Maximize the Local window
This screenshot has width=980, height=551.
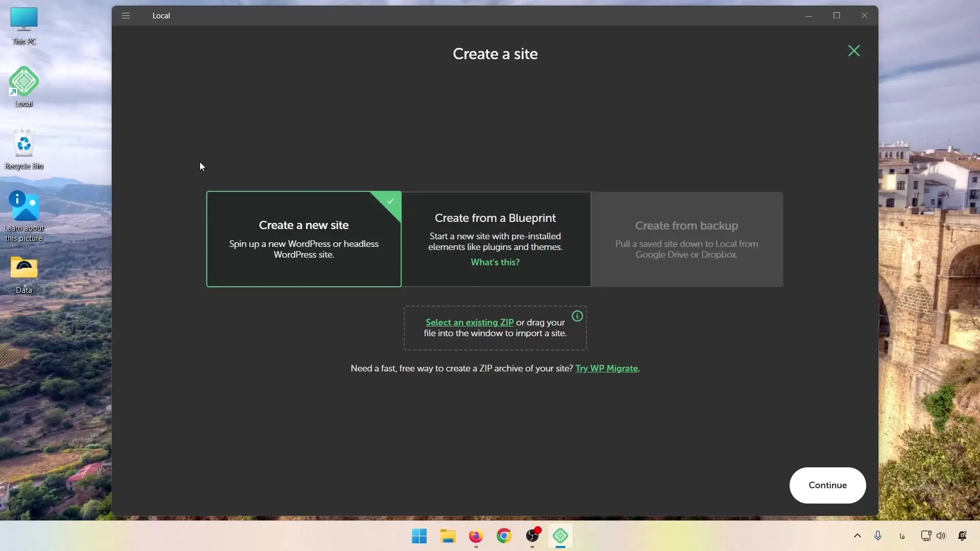coord(837,15)
